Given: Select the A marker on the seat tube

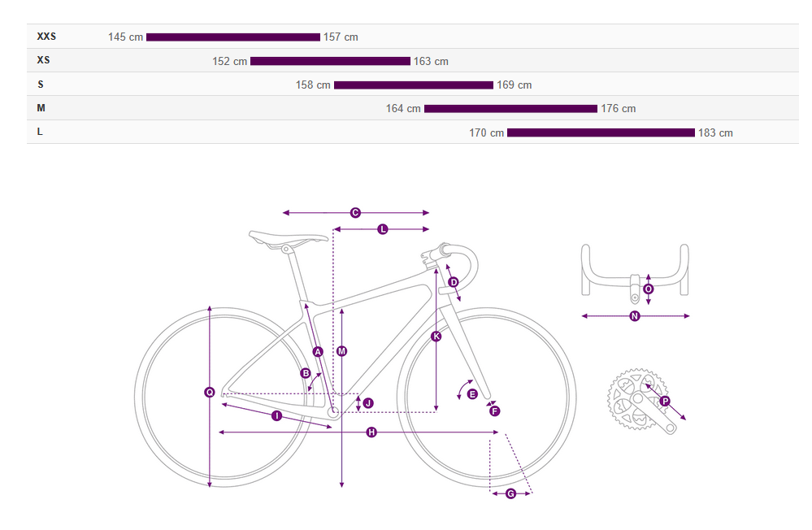Looking at the screenshot, I should (x=318, y=351).
